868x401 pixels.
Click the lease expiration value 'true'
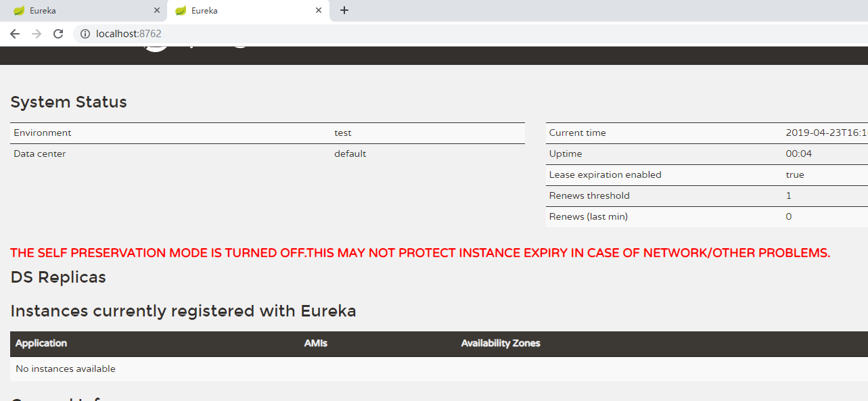pos(796,175)
